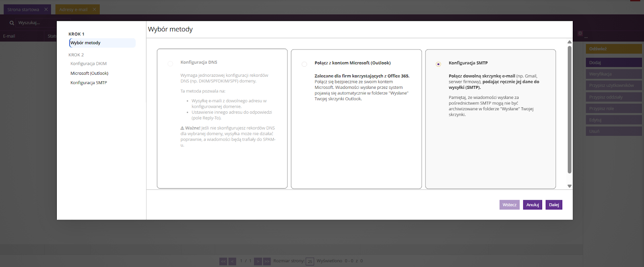Go to Microsoft (Outlook) step in sidebar
Screen dimensions: 644x267
[x=89, y=73]
